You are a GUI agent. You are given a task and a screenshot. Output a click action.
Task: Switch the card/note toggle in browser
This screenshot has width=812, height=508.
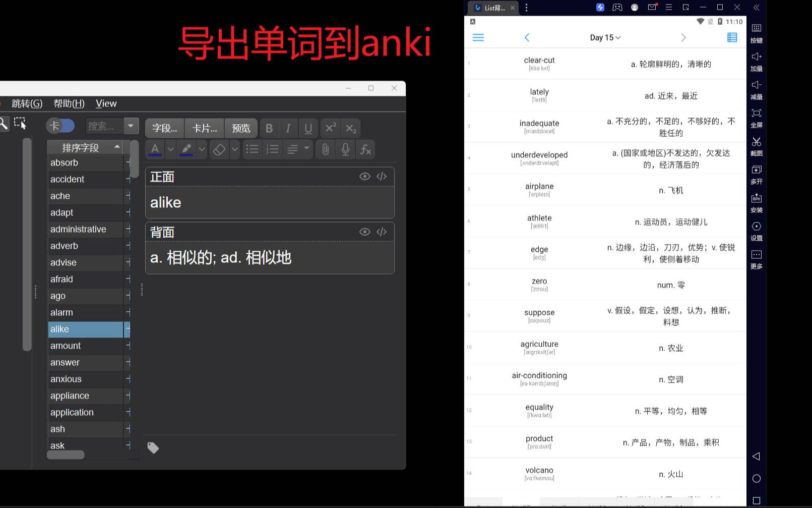point(60,126)
